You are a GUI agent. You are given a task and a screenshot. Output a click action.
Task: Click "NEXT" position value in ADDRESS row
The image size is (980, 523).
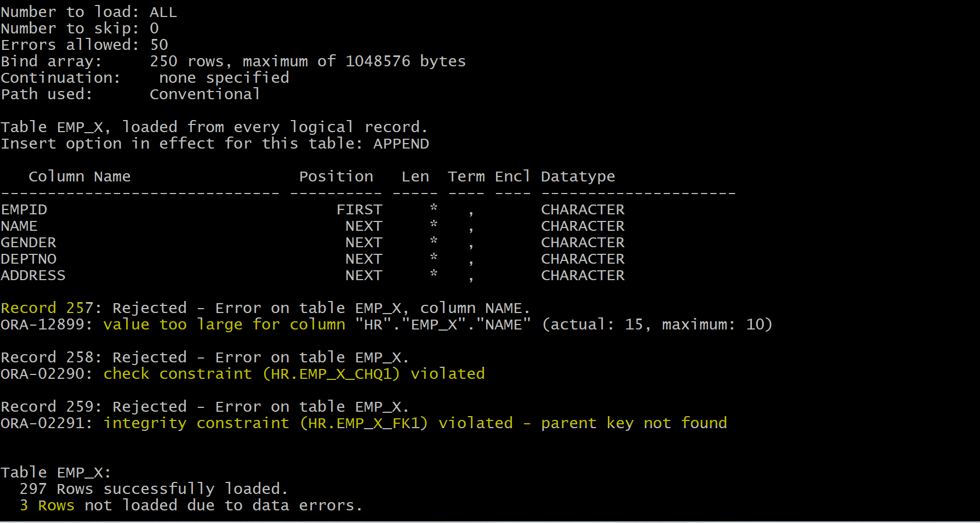[x=364, y=275]
